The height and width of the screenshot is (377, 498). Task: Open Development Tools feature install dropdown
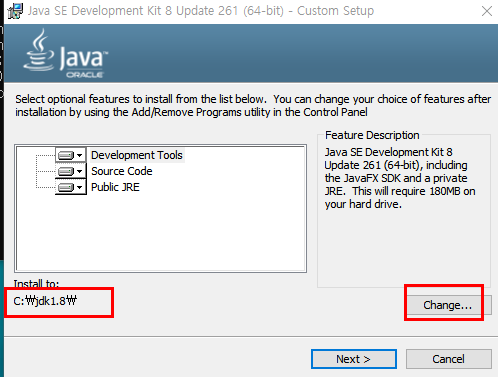(71, 155)
